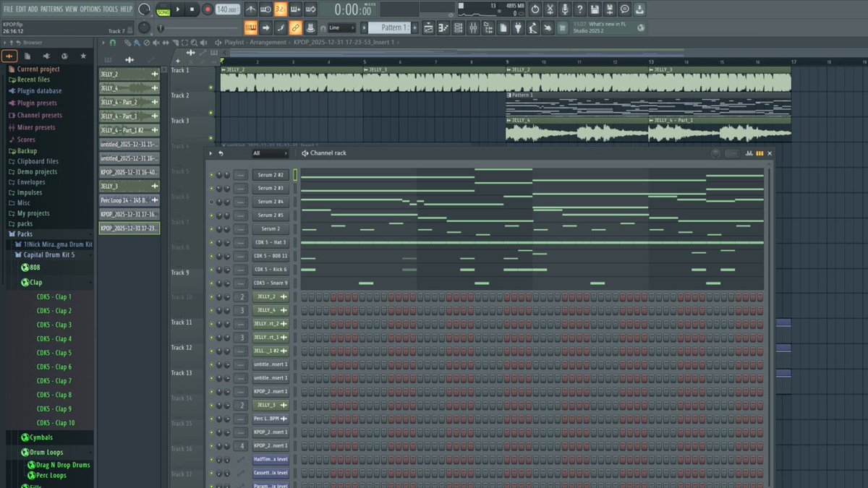Toggle the Song/Pattern mode switch
868x488 pixels.
point(163,9)
